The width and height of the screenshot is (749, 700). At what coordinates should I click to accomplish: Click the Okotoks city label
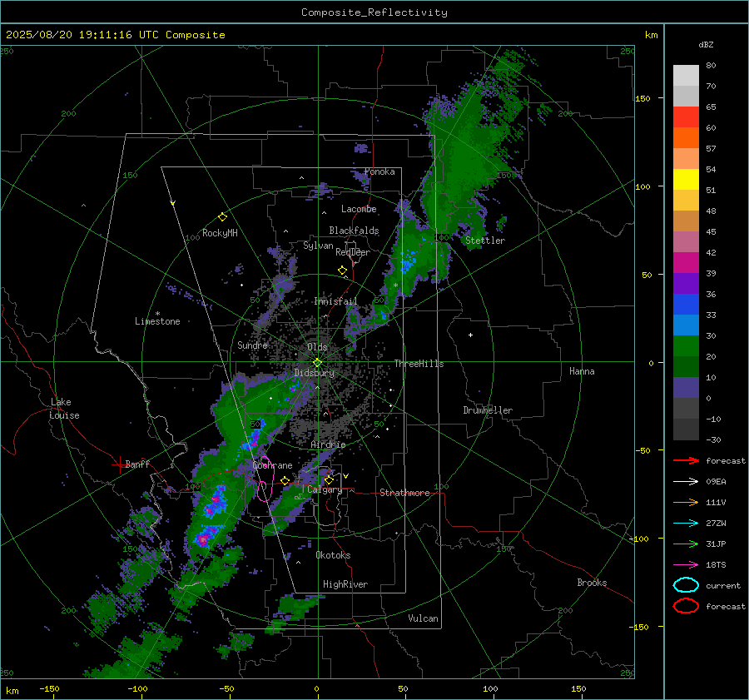pos(333,555)
